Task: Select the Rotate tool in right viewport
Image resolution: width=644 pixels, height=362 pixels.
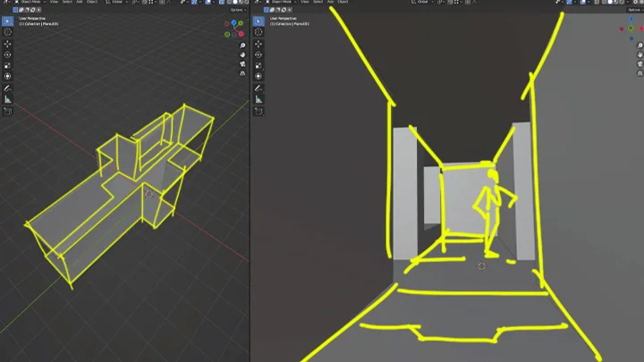Action: coord(258,55)
